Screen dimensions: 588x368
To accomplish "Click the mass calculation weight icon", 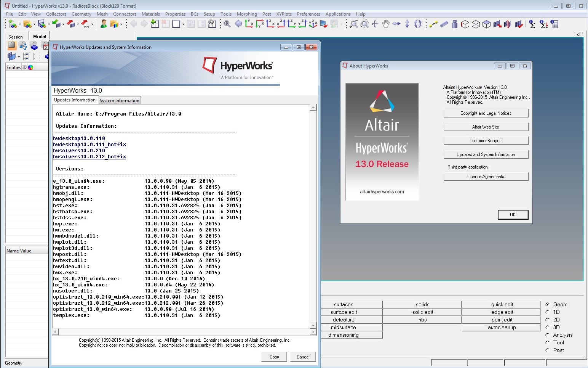I will click(454, 24).
